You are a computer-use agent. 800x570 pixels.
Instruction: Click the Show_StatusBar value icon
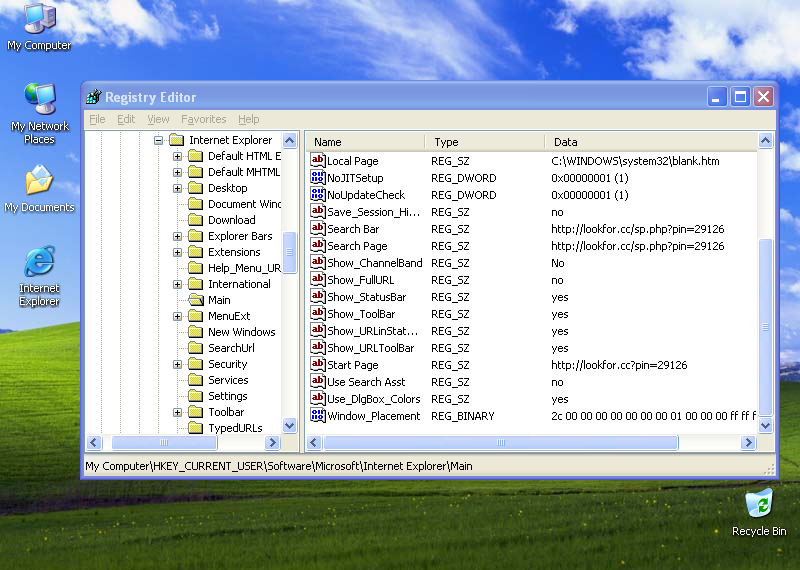tap(317, 296)
